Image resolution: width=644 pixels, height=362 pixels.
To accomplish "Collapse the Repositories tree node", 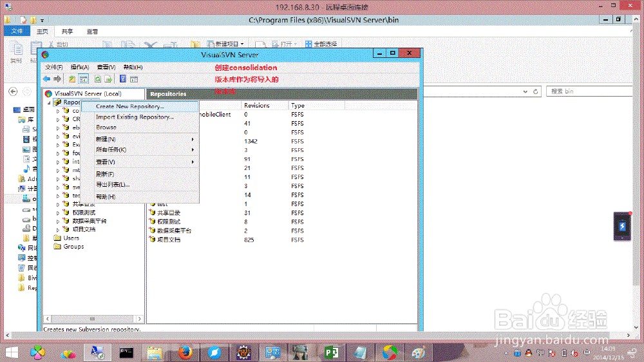I will (50, 102).
